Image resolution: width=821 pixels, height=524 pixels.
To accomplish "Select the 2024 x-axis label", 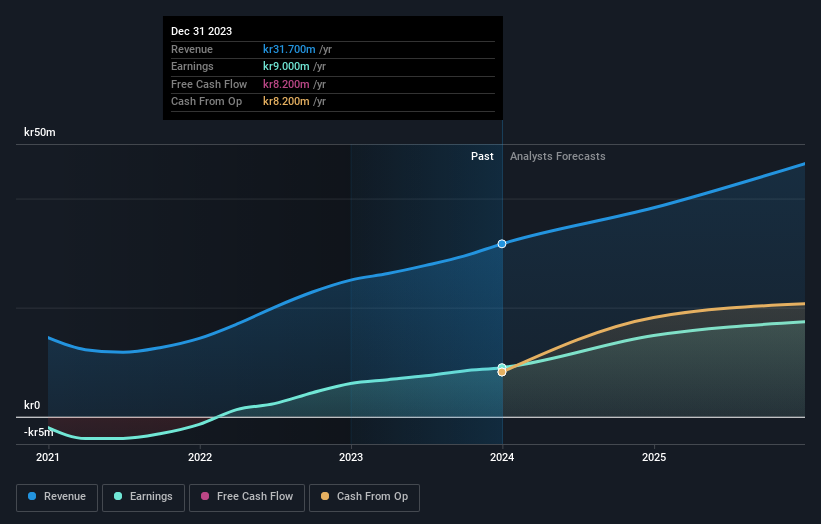I will (x=502, y=458).
